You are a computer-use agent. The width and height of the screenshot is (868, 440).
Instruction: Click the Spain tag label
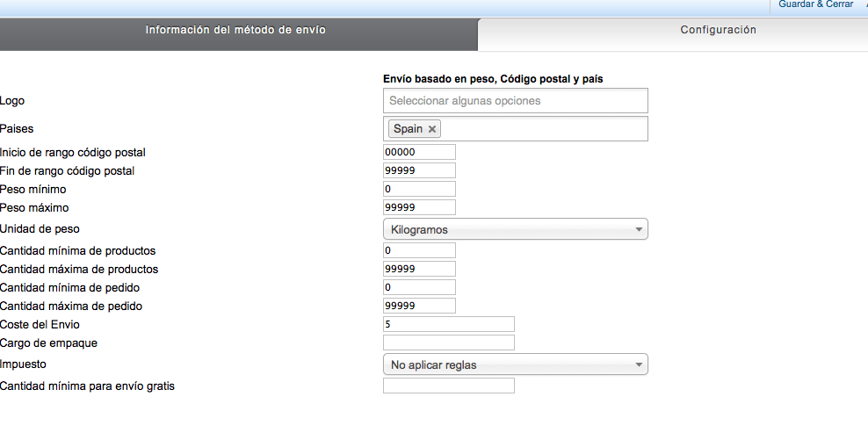tap(408, 129)
